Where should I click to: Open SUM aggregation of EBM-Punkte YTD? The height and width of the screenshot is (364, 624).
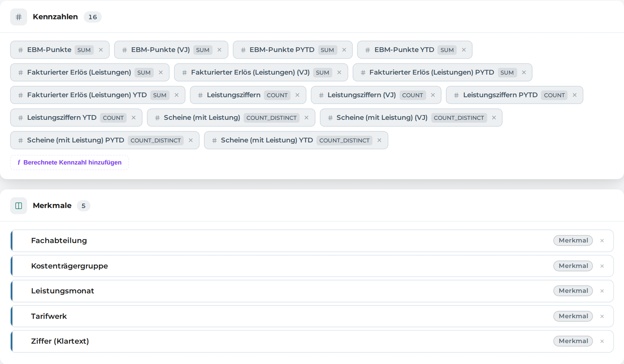[447, 50]
